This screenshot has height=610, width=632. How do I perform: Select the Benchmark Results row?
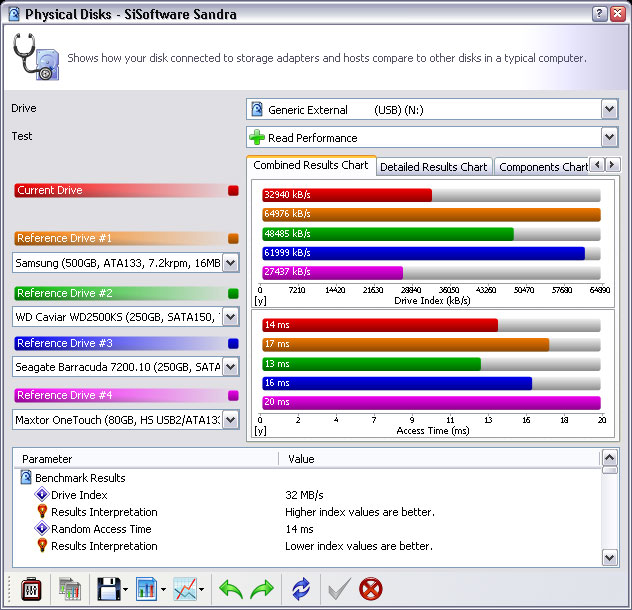click(307, 478)
